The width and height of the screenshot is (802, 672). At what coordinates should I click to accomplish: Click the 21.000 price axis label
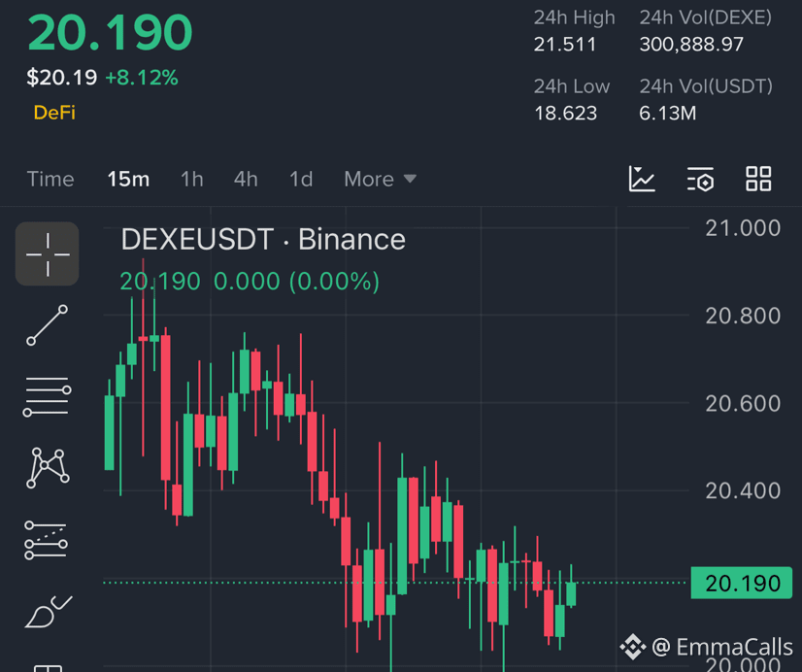coord(743,228)
